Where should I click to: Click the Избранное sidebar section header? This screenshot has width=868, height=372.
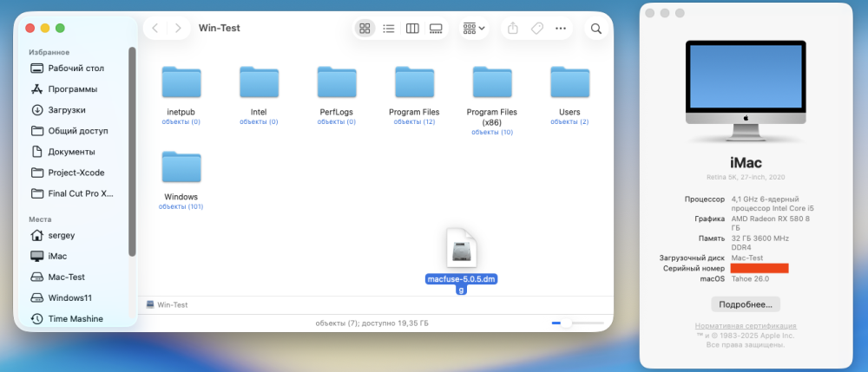pos(49,53)
